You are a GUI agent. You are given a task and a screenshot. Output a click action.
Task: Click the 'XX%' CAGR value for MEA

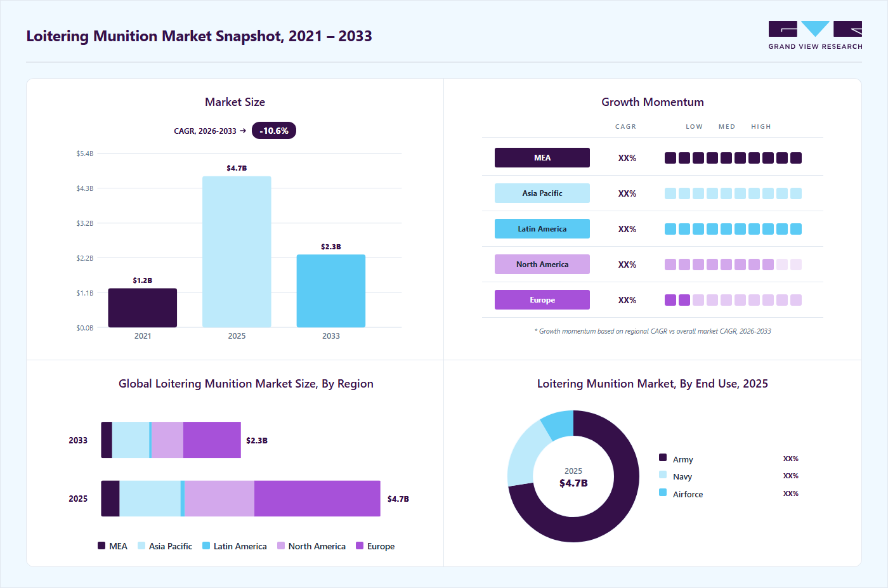pos(627,158)
